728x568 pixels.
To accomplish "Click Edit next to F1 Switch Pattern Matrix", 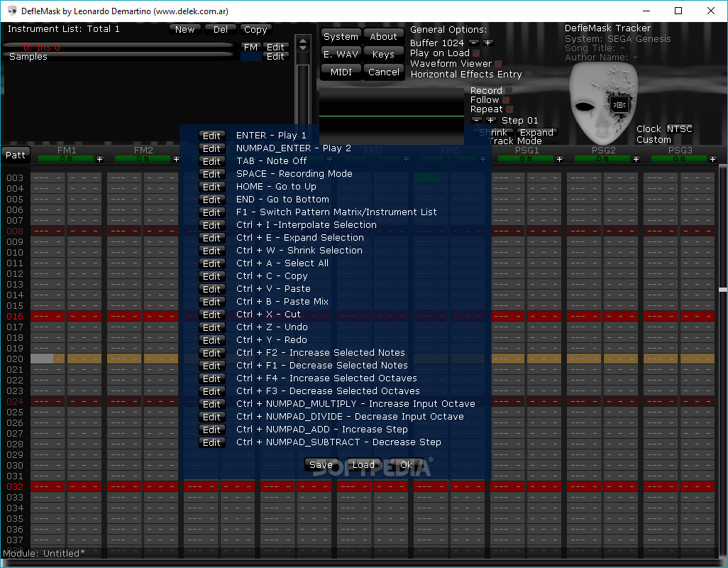I will [x=211, y=212].
